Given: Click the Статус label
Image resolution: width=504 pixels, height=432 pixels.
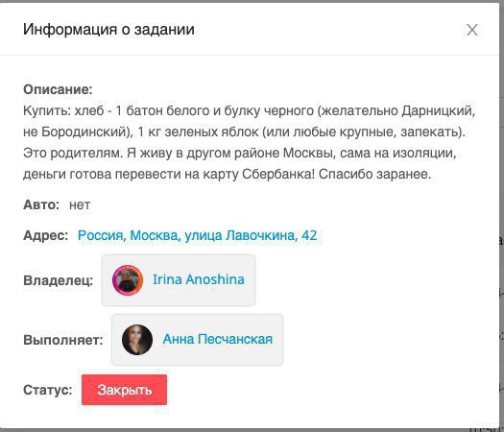Looking at the screenshot, I should 48,390.
